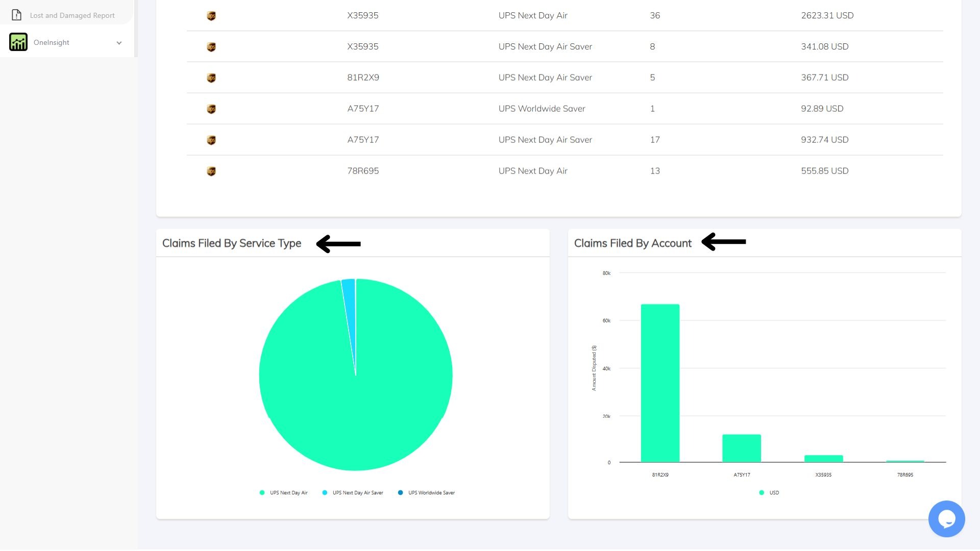Click the Claims Filed By Account heading
Screen dimensions: 980x551
[632, 243]
